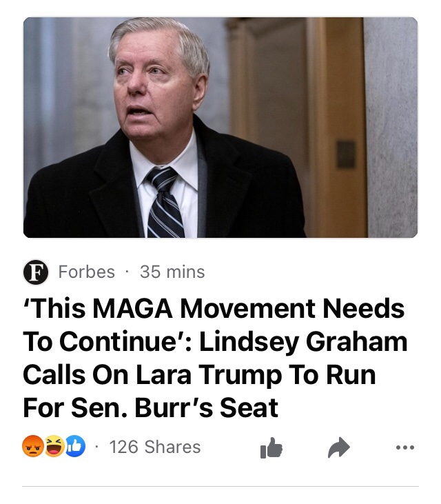
Task: Share the article using the arrow icon
Action: point(338,447)
